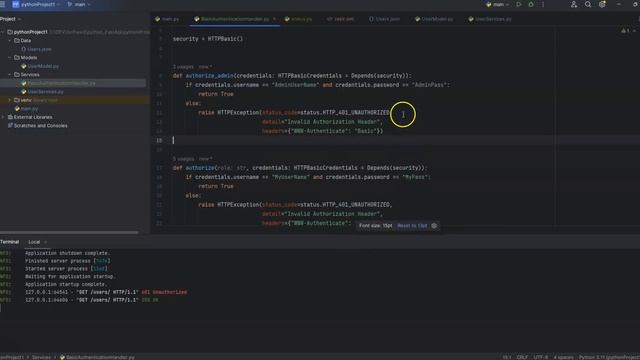Image resolution: width=640 pixels, height=360 pixels.
Task: Click authorize_admin function name in editor
Action: tap(209, 76)
